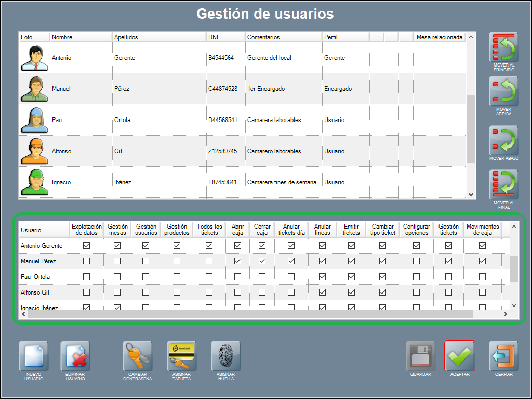Click the Asignar Tarjeta card icon
The height and width of the screenshot is (399, 532).
coord(181,356)
